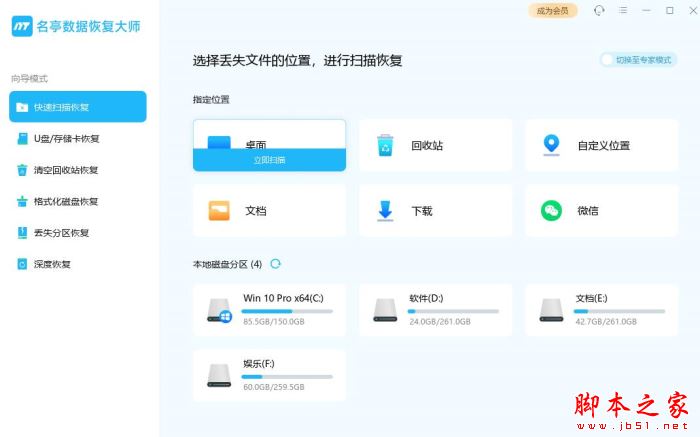This screenshot has width=700, height=437.
Task: Click the blue desktop folder icon
Action: tap(219, 142)
